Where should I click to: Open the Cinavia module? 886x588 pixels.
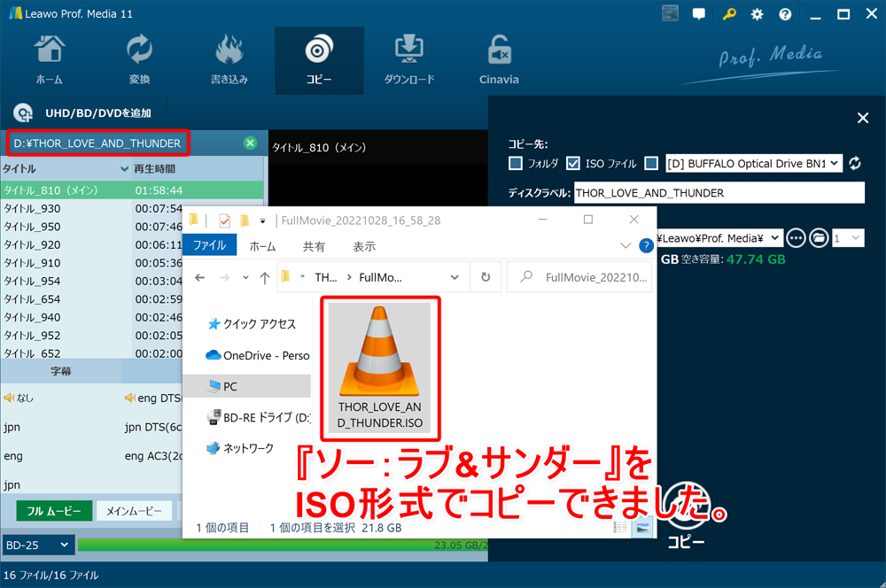click(499, 60)
